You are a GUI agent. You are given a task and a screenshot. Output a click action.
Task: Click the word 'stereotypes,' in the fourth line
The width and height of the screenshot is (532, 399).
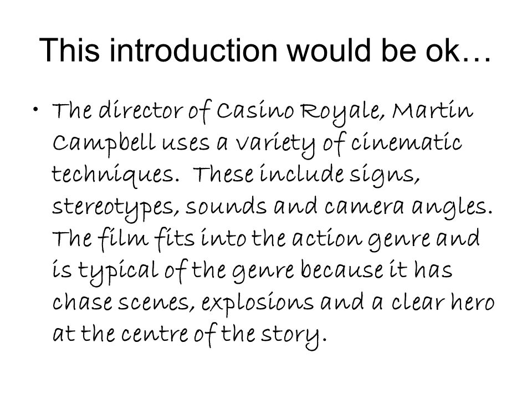coord(116,207)
